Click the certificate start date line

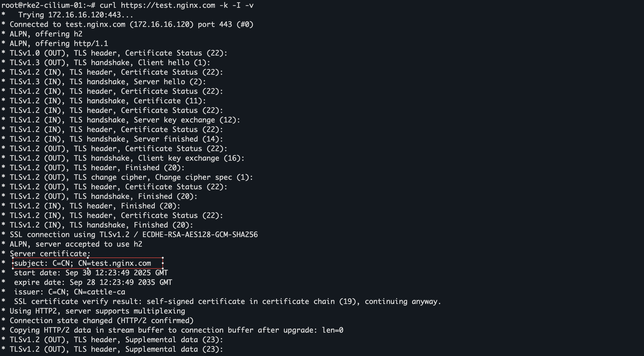[91, 273]
